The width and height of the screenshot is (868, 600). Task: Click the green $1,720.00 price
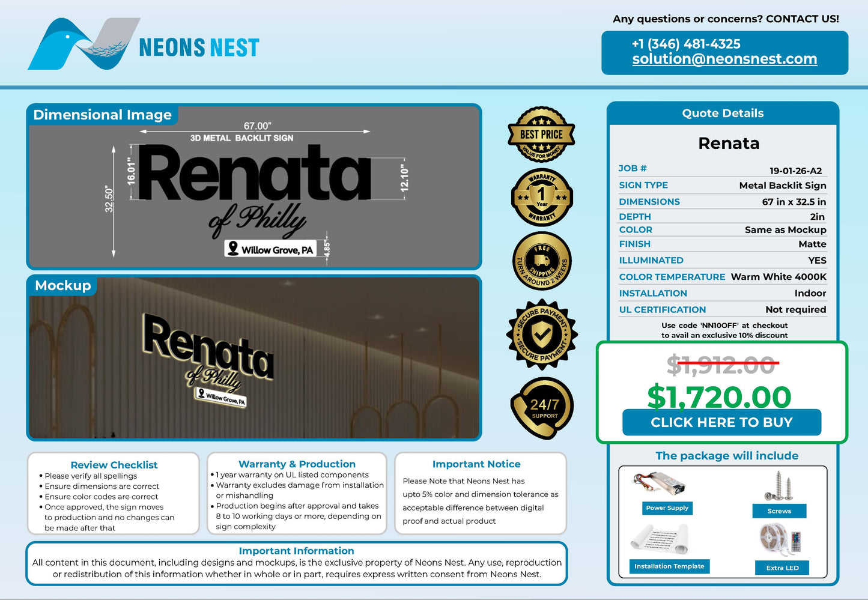click(720, 396)
